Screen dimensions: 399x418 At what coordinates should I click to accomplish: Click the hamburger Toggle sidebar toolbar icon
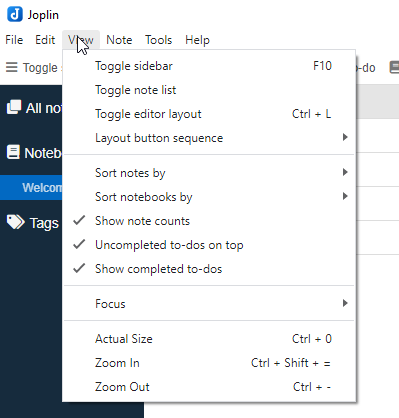[x=12, y=67]
